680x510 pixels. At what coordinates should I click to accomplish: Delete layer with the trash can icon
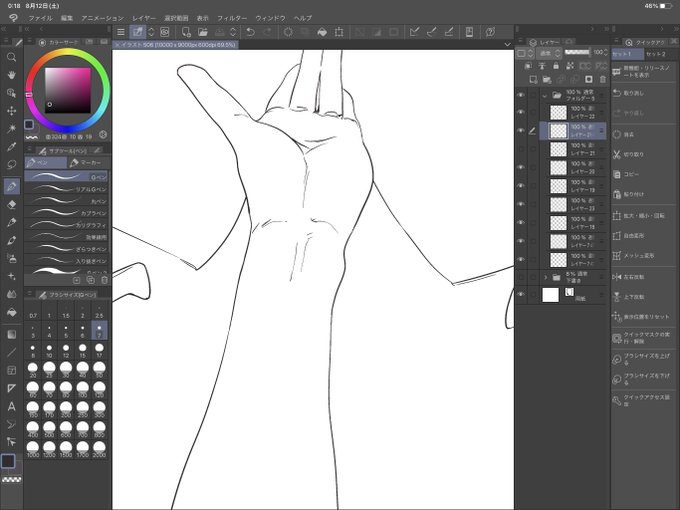click(x=602, y=79)
